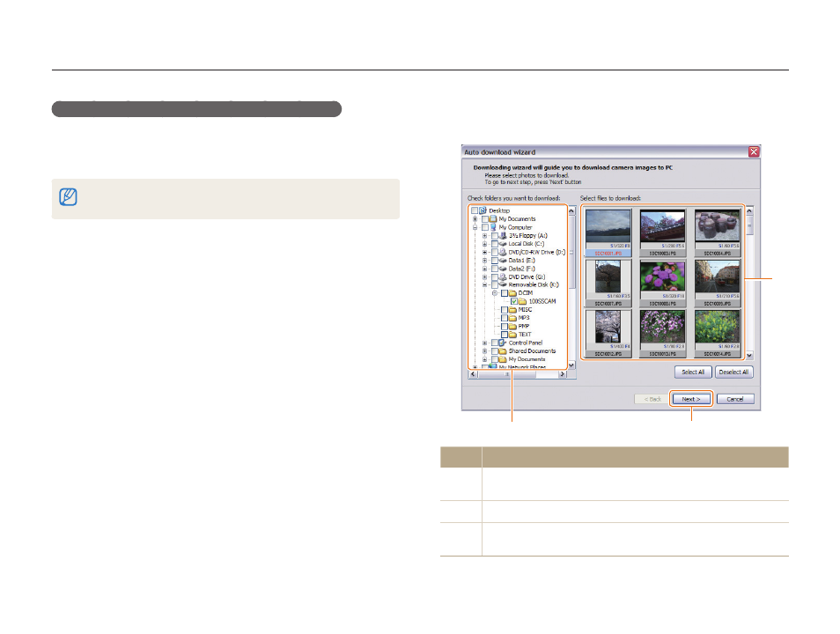Expand the Data2 (F:) node
Screen dimensions: 840x634
pyautogui.click(x=485, y=269)
